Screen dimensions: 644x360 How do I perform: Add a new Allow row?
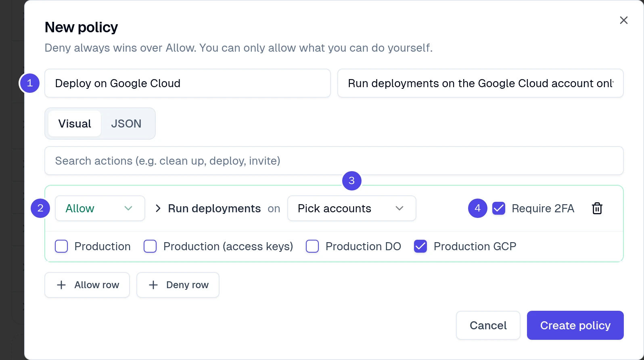coord(87,285)
